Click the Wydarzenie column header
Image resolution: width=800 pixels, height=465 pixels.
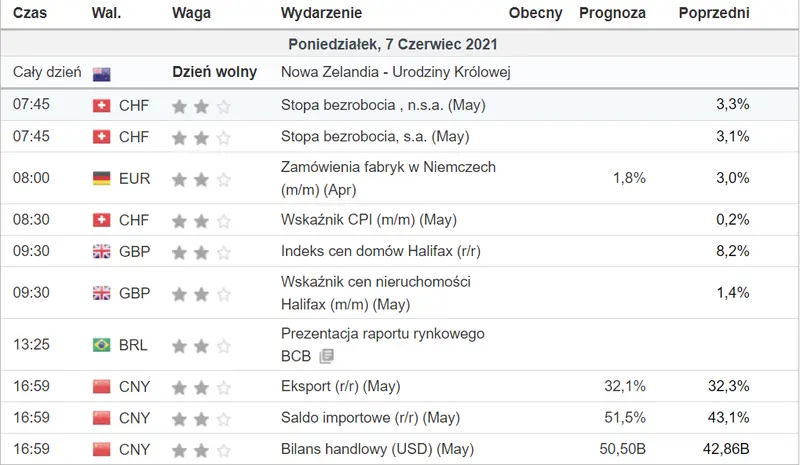[321, 13]
